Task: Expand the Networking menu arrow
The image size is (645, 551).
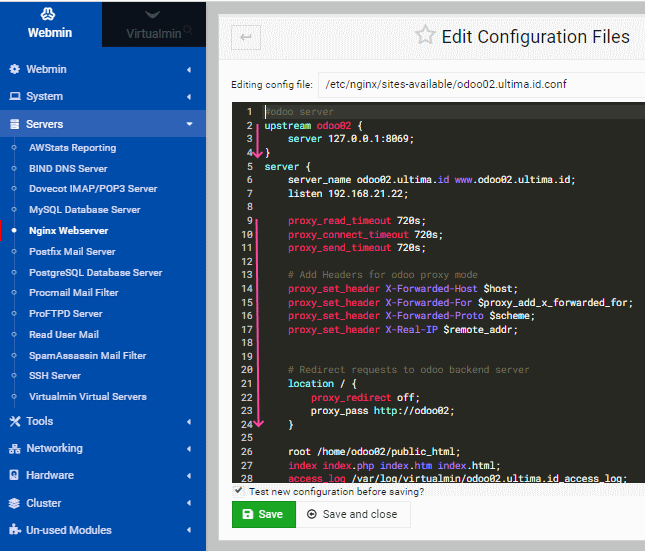Action: tap(189, 449)
